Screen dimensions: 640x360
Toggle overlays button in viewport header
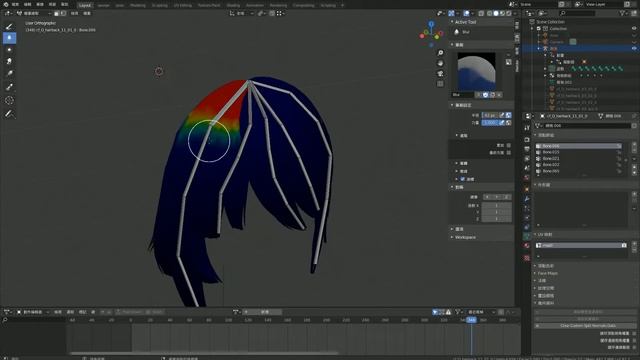(466, 13)
